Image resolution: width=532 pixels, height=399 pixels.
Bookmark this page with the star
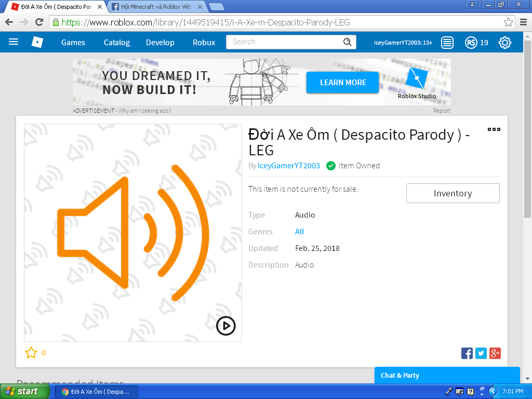(508, 22)
